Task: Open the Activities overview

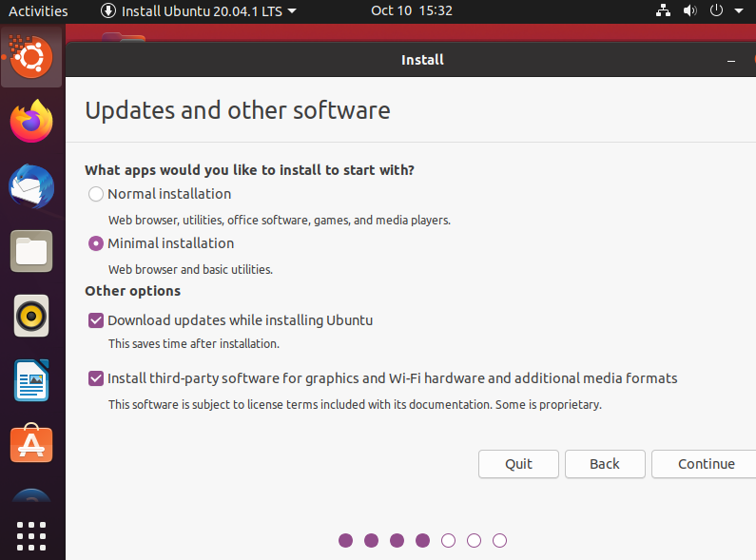Action: (38, 11)
